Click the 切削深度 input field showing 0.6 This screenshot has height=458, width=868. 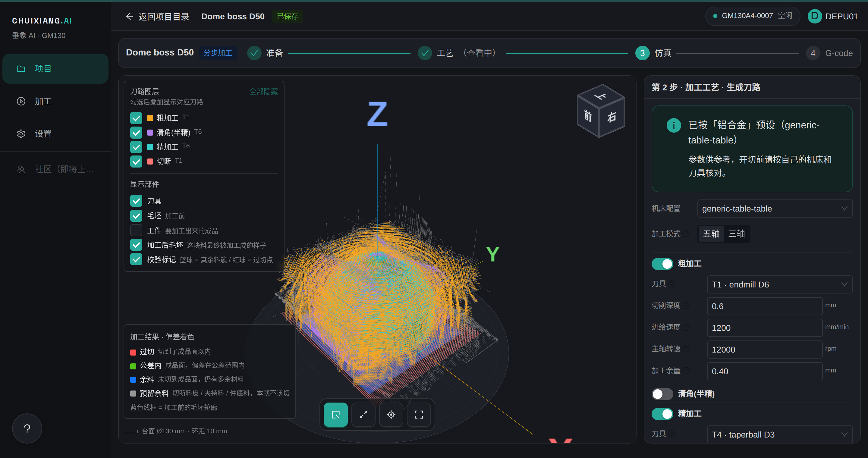(764, 306)
